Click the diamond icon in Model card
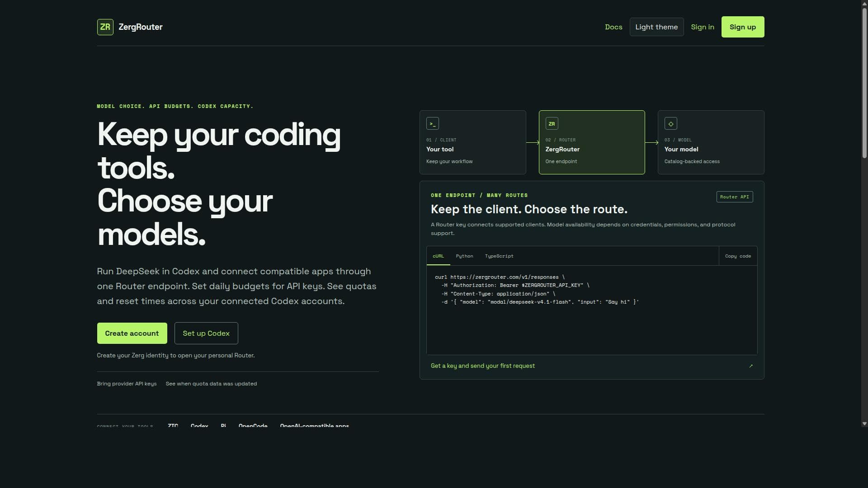This screenshot has height=488, width=868. tap(671, 123)
